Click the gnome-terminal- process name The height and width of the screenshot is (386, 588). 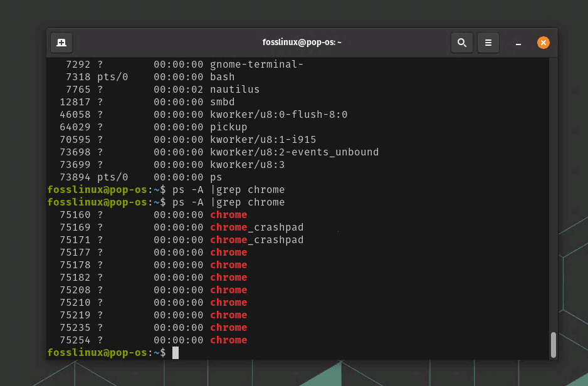pos(256,65)
